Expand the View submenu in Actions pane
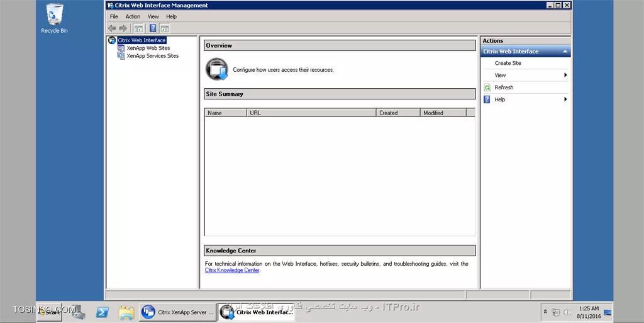Viewport: 644px width, 323px height. click(x=526, y=75)
